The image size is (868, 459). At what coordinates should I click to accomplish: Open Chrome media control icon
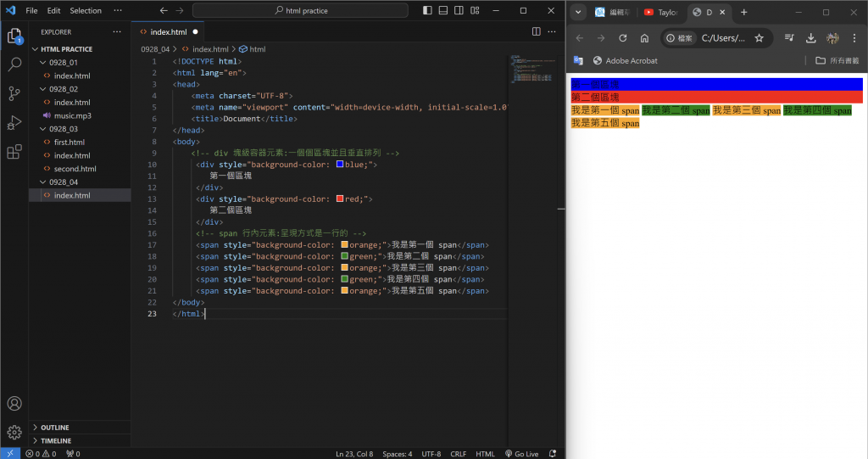point(789,38)
